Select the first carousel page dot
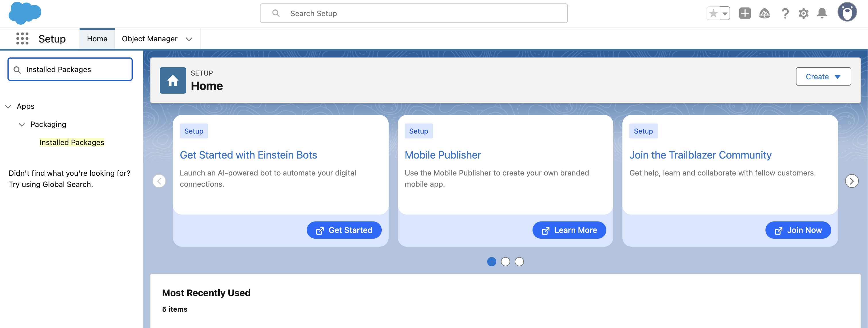 (492, 262)
